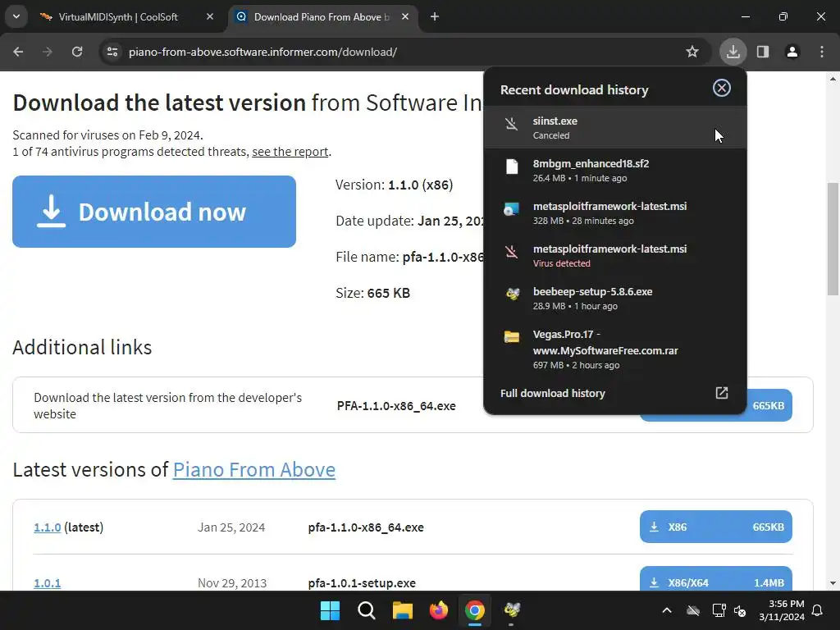The width and height of the screenshot is (840, 630).
Task: Click the 665KB developer download button
Action: [x=769, y=405]
